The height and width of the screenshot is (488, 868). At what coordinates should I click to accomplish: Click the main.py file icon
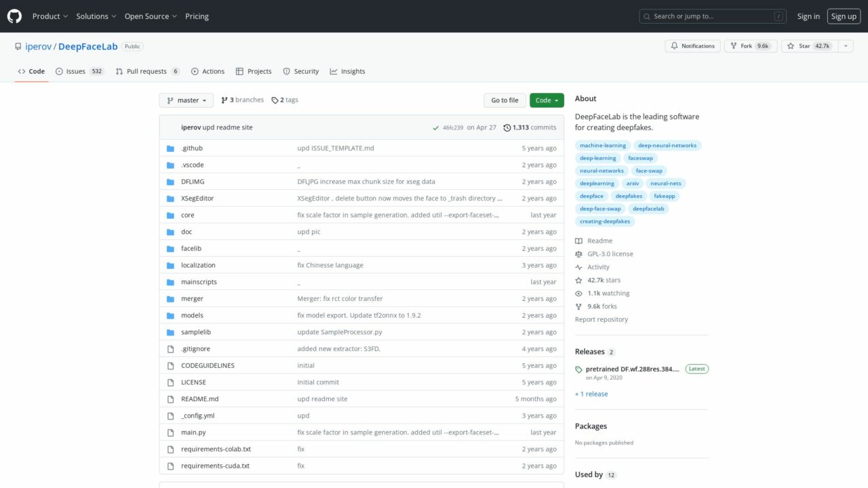170,432
